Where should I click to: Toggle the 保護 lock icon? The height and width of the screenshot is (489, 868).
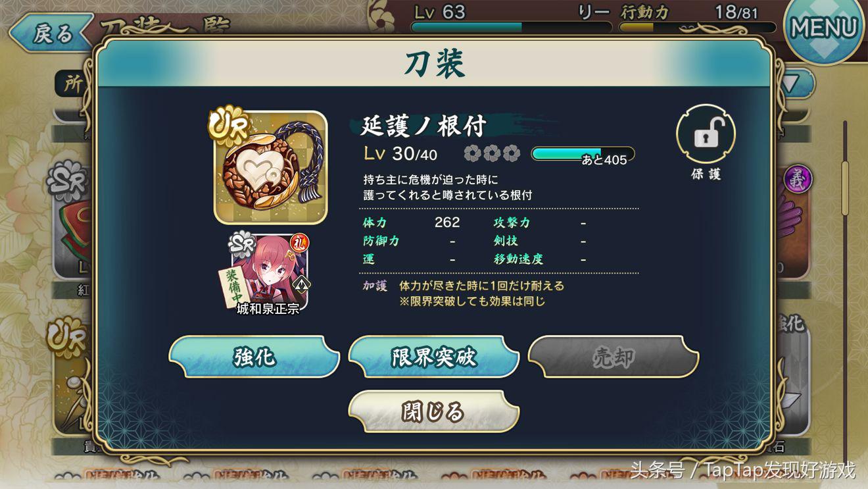pos(706,134)
